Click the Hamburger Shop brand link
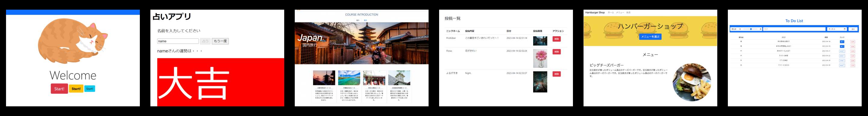 tap(595, 12)
